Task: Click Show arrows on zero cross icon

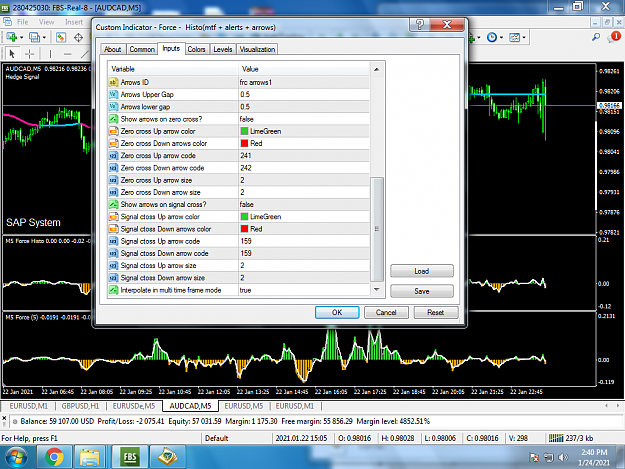Action: coord(114,119)
